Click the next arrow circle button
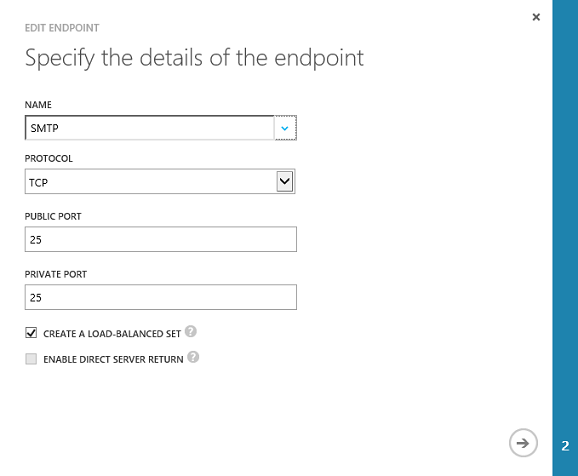This screenshot has height=476, width=578. click(x=523, y=443)
